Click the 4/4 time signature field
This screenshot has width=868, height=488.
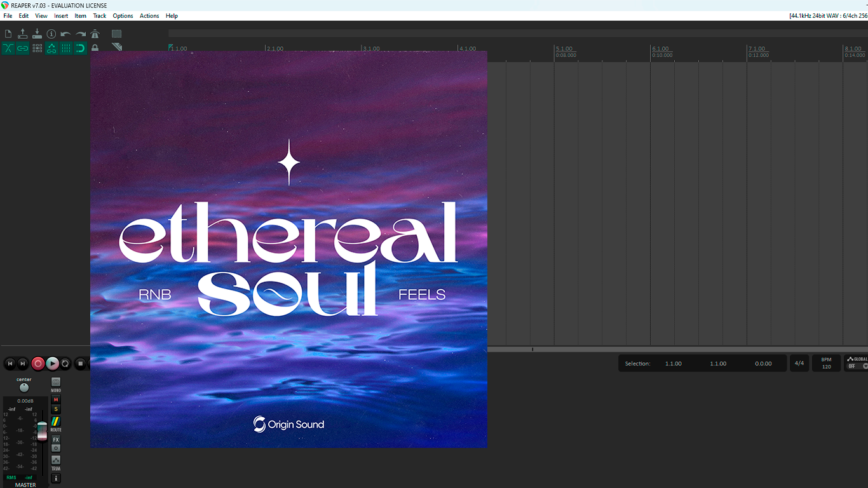799,363
